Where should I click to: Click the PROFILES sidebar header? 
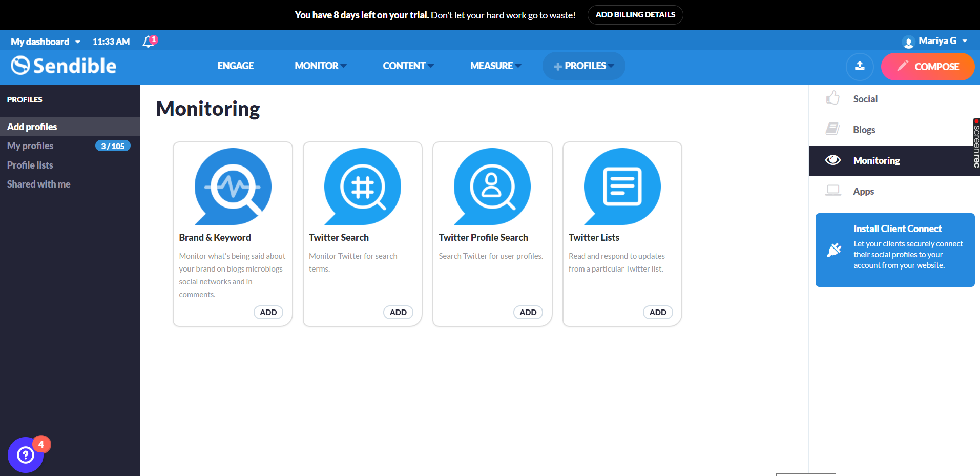point(25,99)
